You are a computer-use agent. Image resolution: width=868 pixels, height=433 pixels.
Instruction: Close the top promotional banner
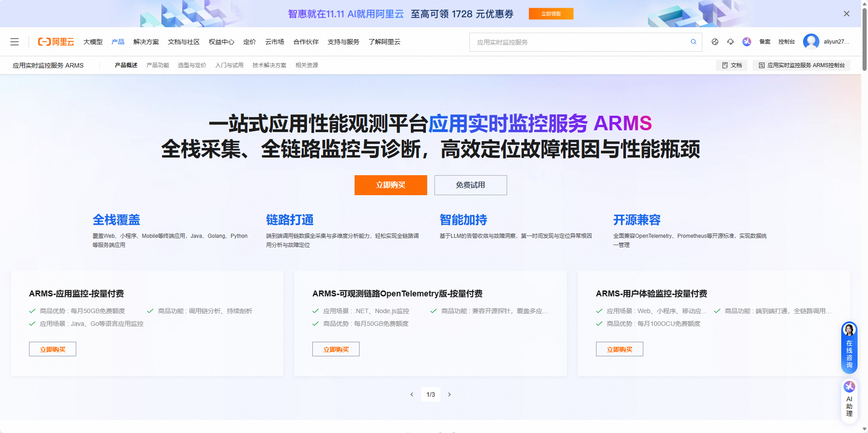point(847,14)
